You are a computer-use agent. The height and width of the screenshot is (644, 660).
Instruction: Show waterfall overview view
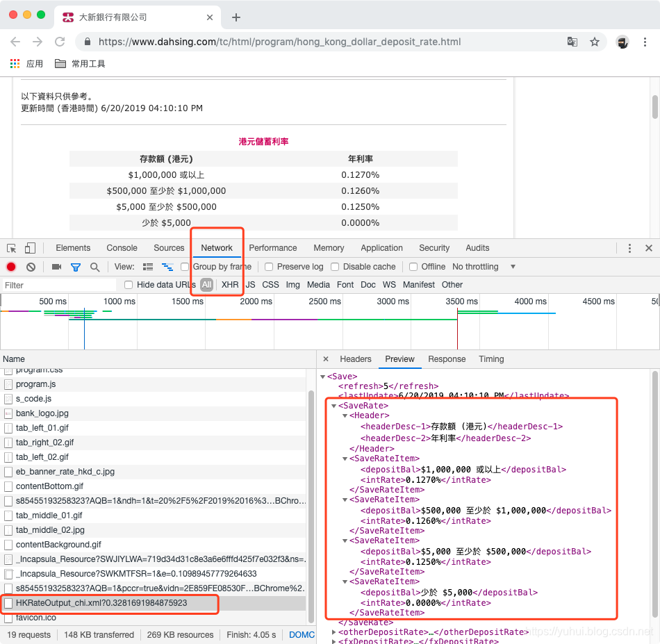(167, 267)
